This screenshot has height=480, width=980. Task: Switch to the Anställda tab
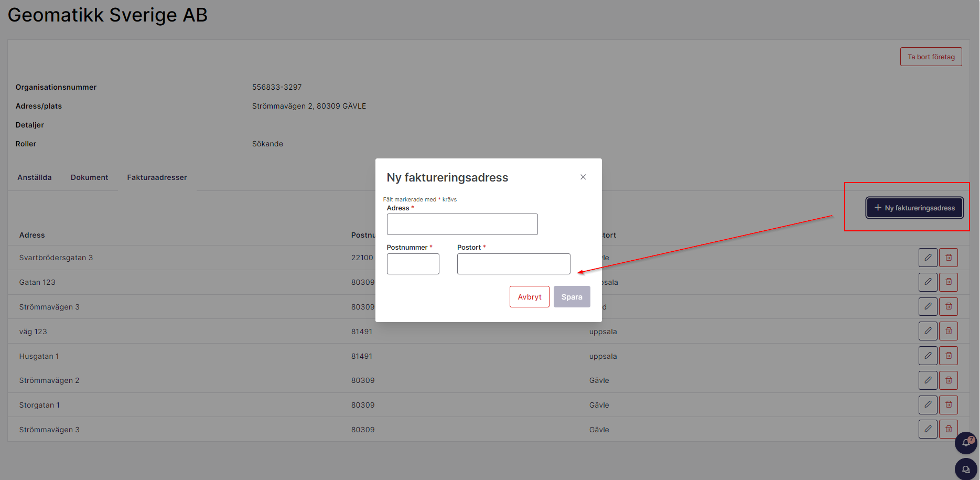35,177
